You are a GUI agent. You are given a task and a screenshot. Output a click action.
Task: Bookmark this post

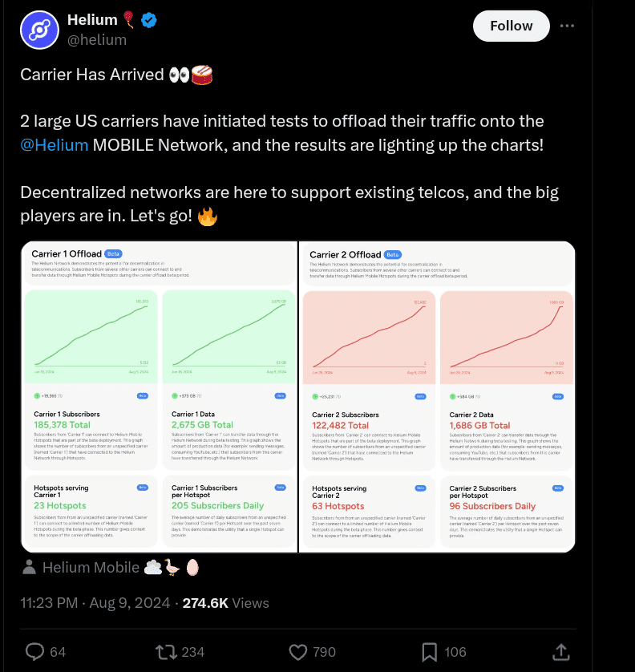pos(430,651)
